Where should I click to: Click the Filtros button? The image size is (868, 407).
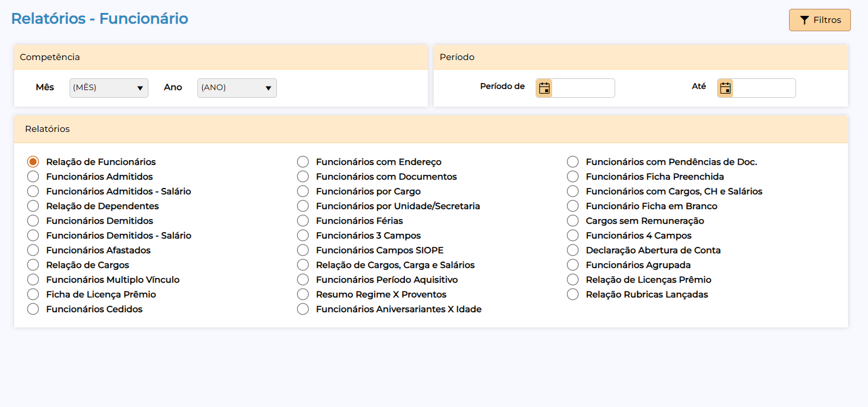(x=820, y=20)
